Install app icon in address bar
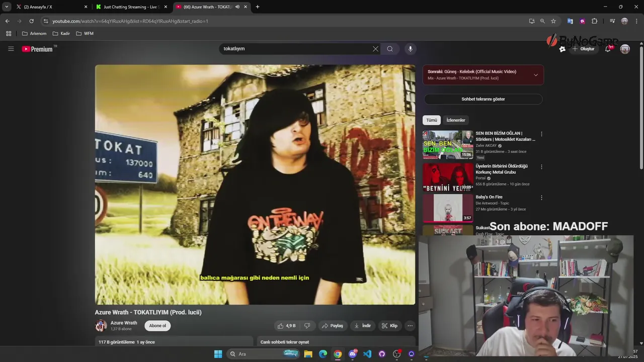 coord(532,21)
